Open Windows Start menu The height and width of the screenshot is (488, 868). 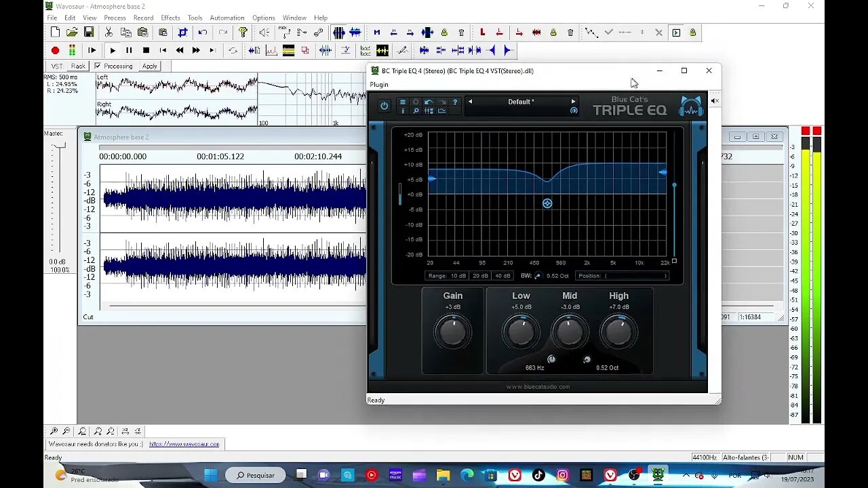coord(210,474)
